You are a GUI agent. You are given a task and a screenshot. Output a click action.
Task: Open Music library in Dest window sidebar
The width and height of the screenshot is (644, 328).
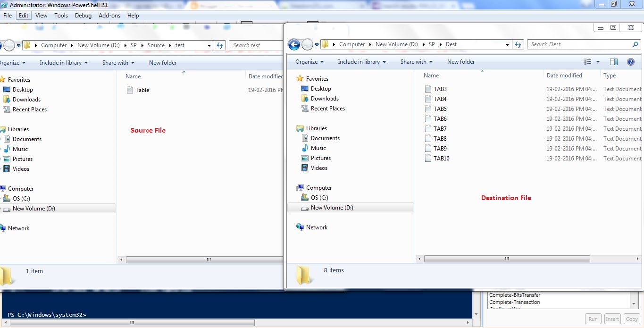pyautogui.click(x=314, y=148)
